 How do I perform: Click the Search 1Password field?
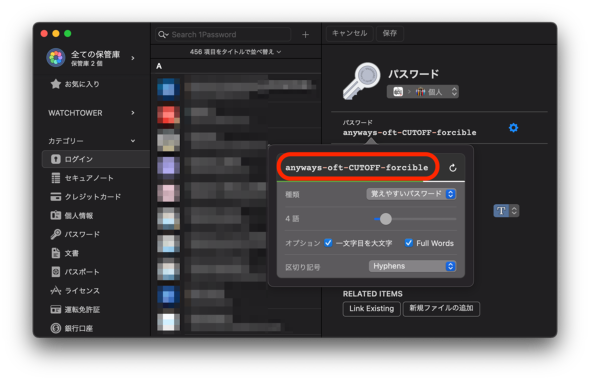coord(223,35)
